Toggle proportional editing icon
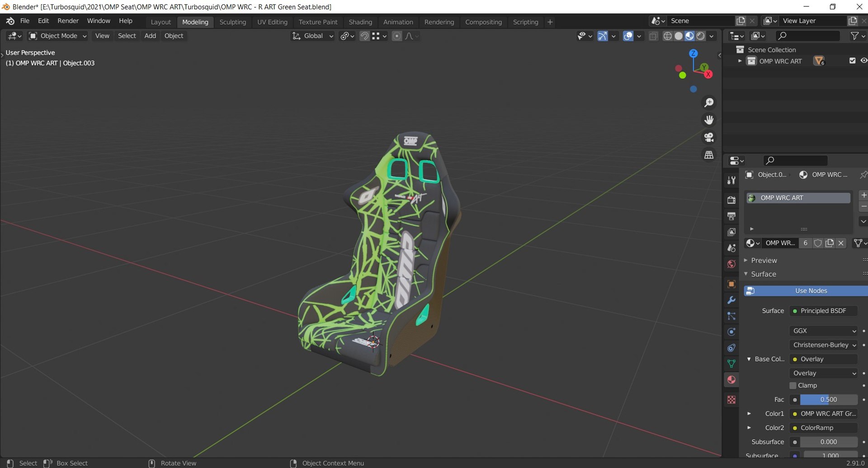The width and height of the screenshot is (868, 468). point(396,36)
